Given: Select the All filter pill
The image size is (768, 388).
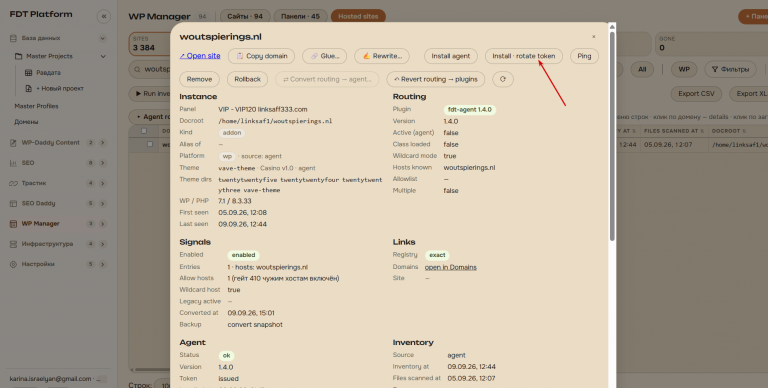Looking at the screenshot, I should tap(642, 70).
